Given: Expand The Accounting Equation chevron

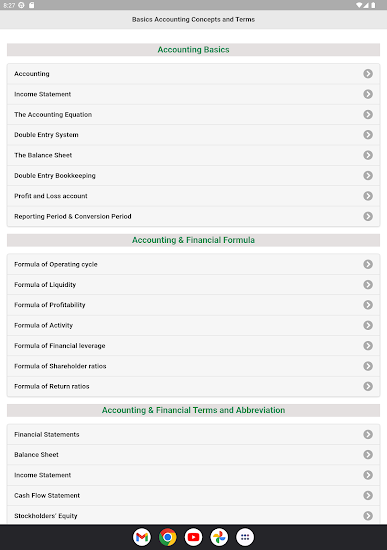Looking at the screenshot, I should click(368, 114).
